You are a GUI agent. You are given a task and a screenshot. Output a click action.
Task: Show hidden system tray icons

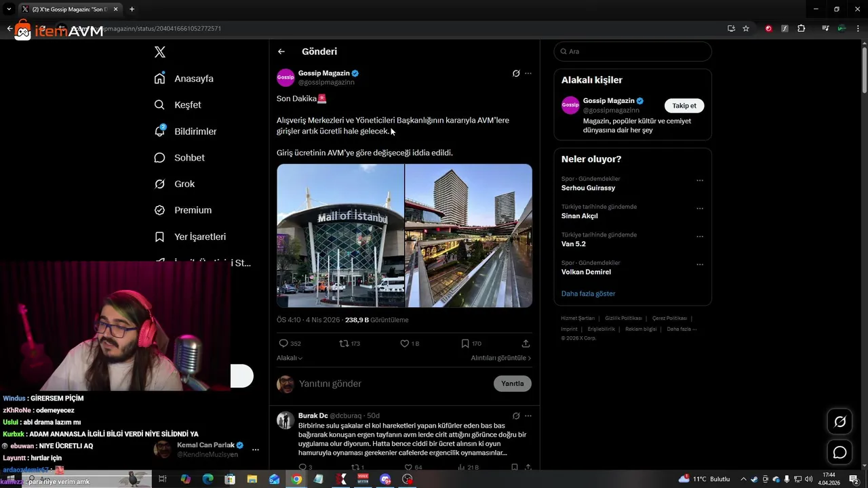pos(743,479)
